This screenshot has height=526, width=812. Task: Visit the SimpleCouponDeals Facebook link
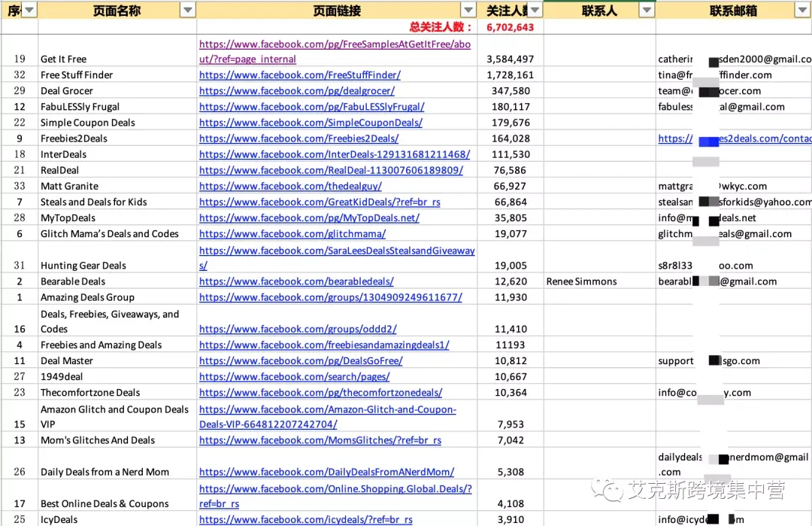(x=311, y=123)
